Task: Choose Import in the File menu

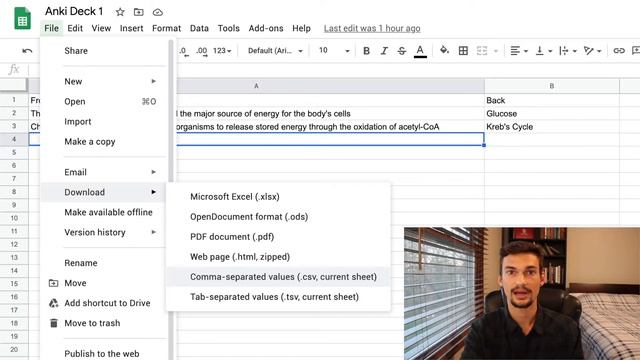Action: pos(104,122)
